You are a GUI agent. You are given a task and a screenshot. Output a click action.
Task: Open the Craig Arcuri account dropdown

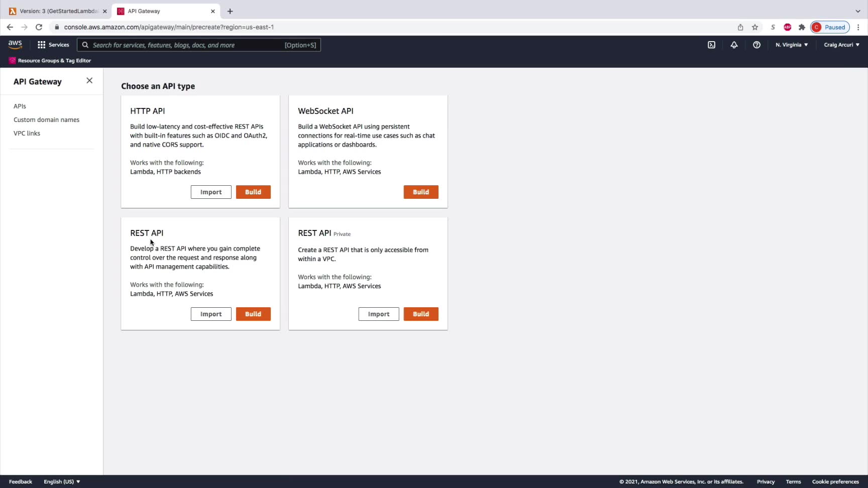tap(842, 45)
